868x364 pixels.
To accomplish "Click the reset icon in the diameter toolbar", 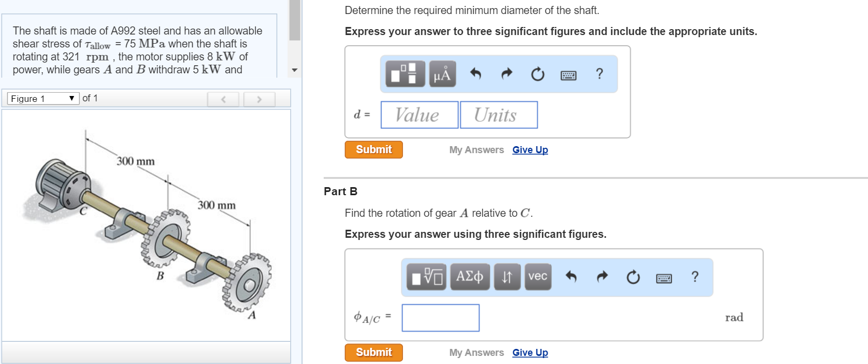I will (x=537, y=74).
